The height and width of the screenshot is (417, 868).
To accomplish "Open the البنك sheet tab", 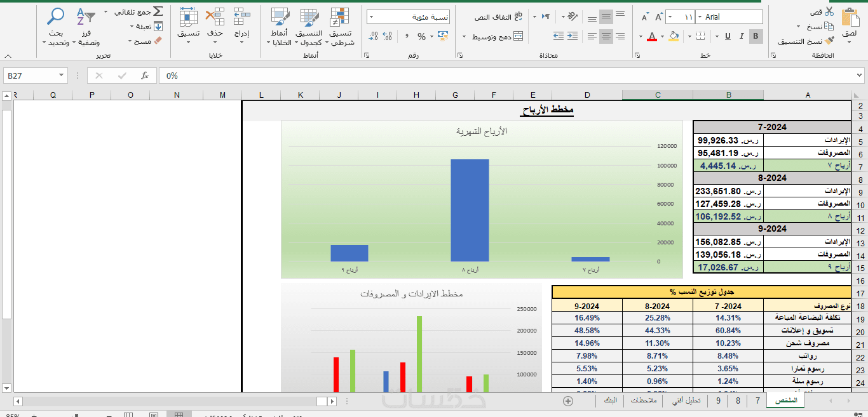I will click(x=609, y=400).
